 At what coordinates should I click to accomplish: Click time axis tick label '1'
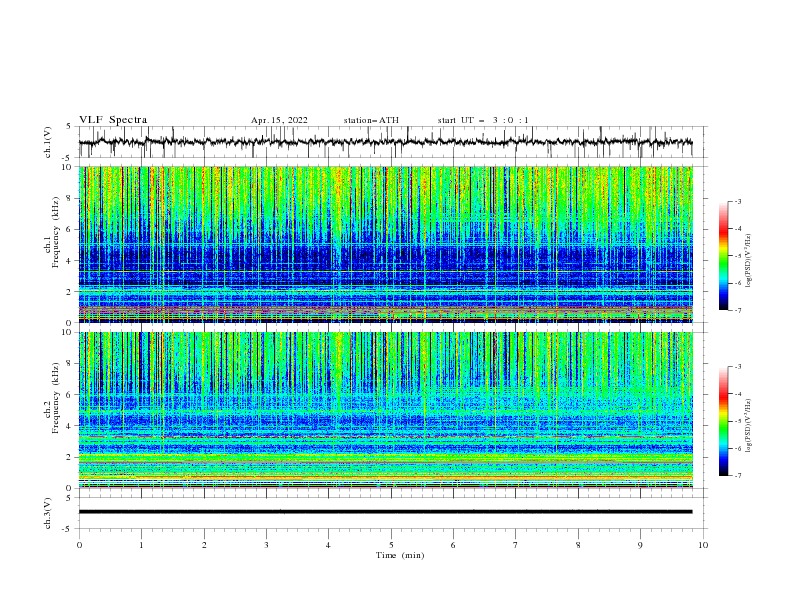tap(141, 545)
